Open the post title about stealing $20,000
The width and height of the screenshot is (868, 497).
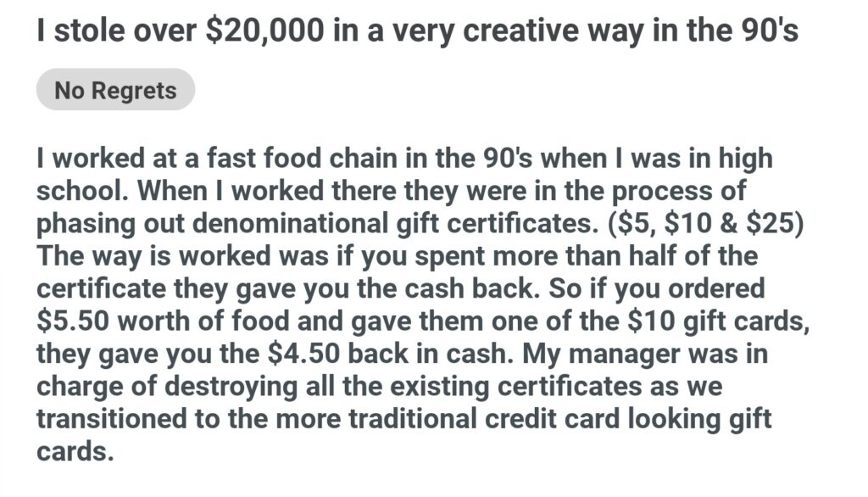point(417,33)
